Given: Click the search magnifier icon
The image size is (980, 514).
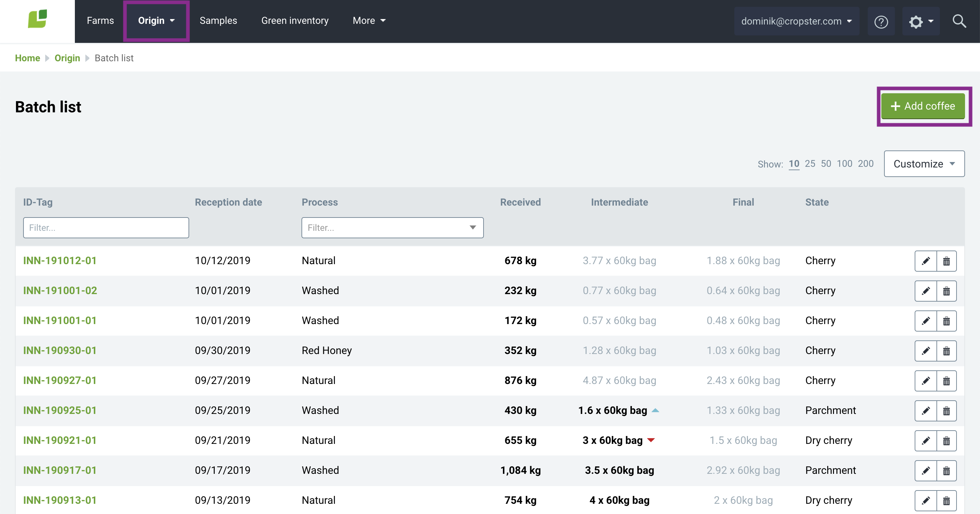Looking at the screenshot, I should (x=959, y=21).
